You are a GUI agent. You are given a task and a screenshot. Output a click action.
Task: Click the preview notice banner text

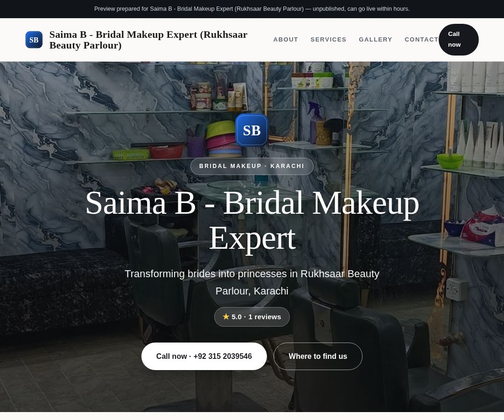pos(252,9)
